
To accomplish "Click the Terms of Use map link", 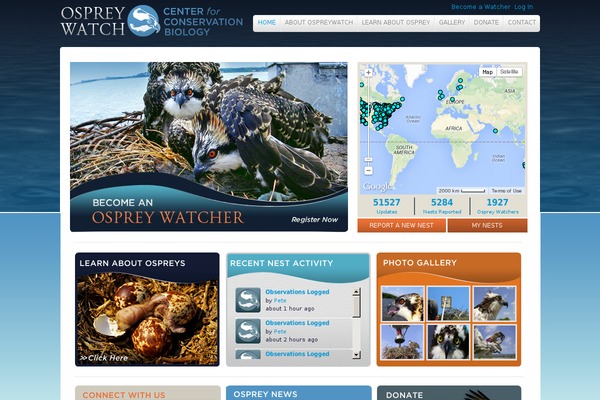I will (x=507, y=191).
